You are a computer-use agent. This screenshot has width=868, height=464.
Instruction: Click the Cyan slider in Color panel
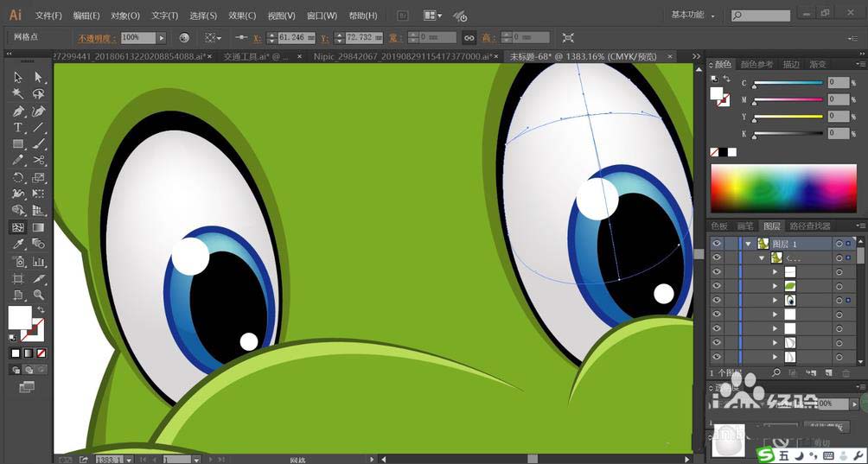click(788, 83)
